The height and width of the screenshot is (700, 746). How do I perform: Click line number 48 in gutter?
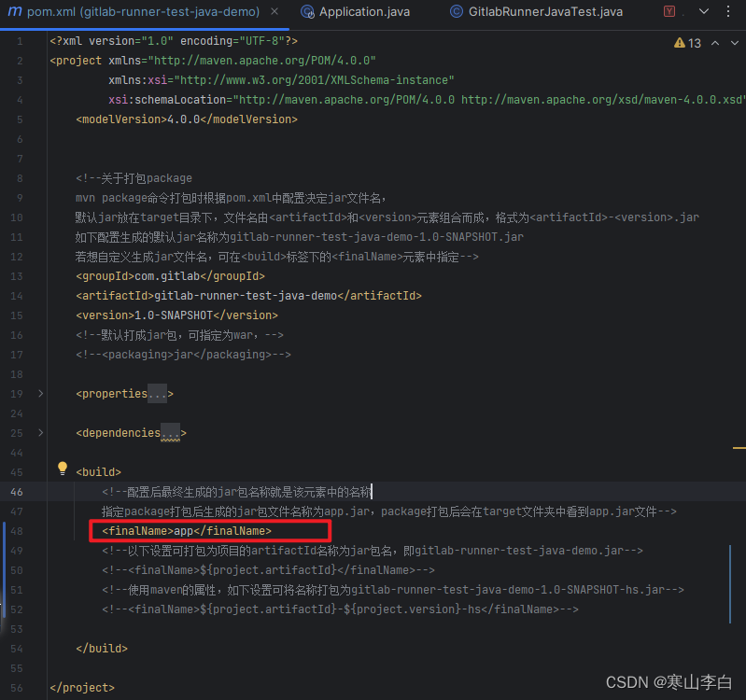pos(17,531)
